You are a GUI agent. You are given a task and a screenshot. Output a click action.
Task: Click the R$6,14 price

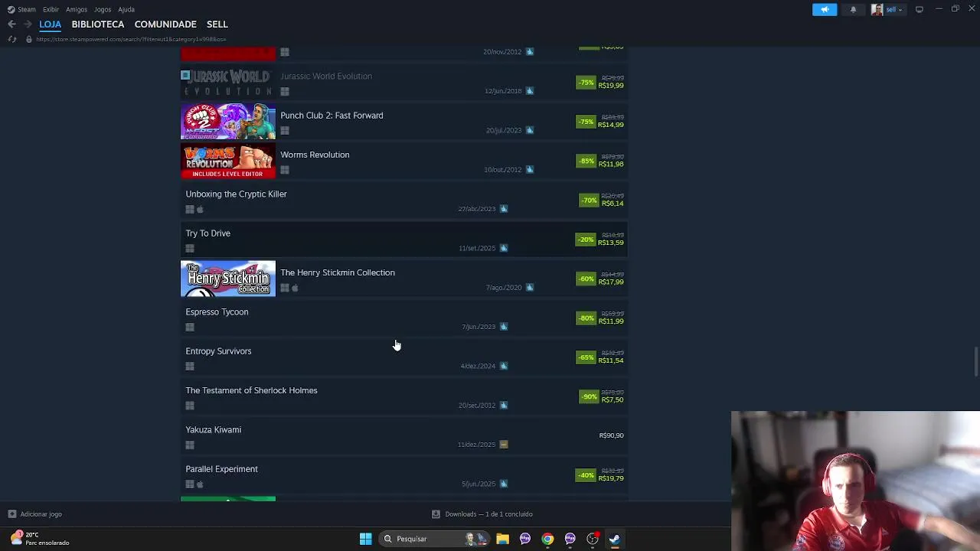612,204
